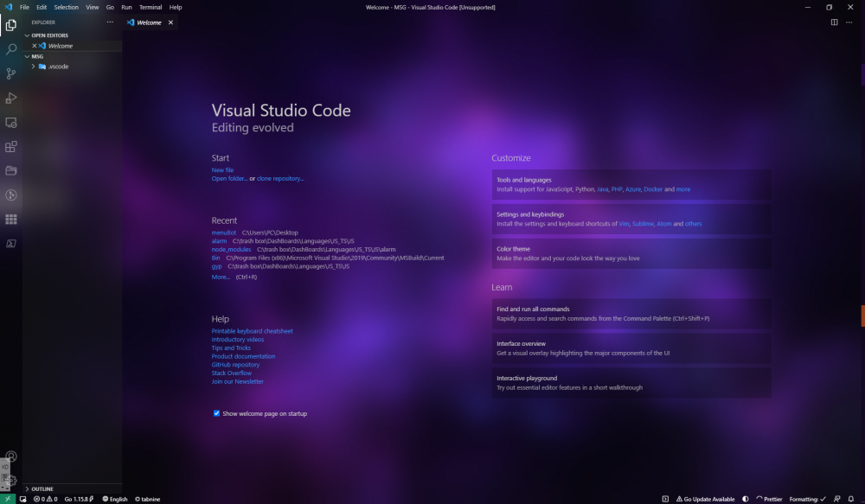Open the Extensions view
Viewport: 865px width, 504px height.
coord(11,147)
